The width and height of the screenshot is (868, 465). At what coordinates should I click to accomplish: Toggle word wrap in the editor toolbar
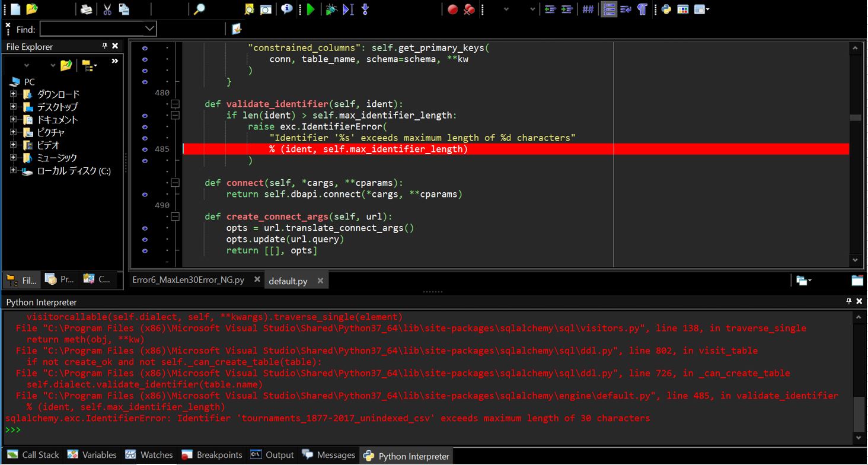tap(626, 9)
